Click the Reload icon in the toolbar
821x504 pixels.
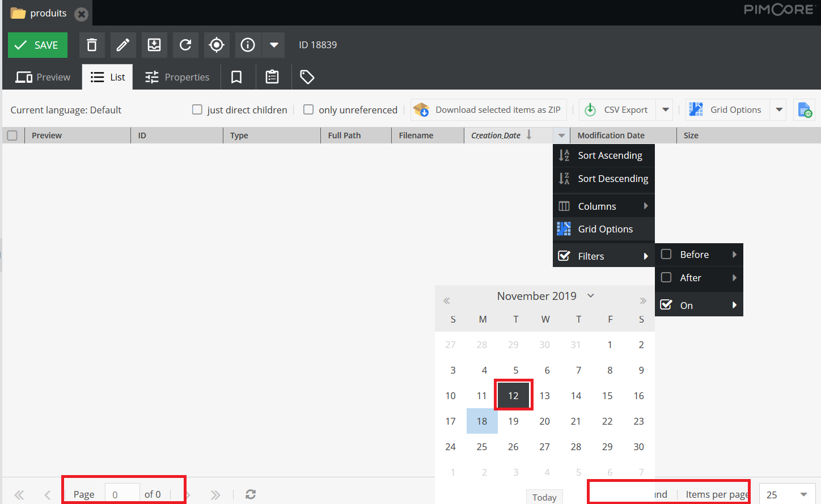coord(185,45)
